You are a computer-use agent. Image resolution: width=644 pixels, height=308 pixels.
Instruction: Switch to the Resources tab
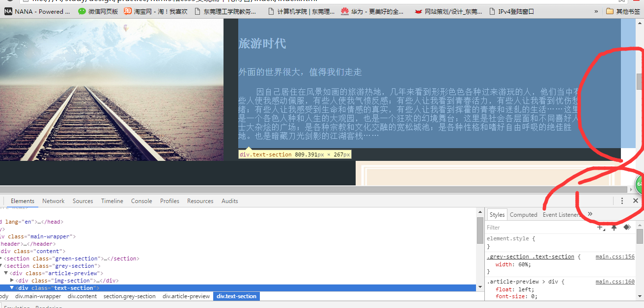[200, 201]
